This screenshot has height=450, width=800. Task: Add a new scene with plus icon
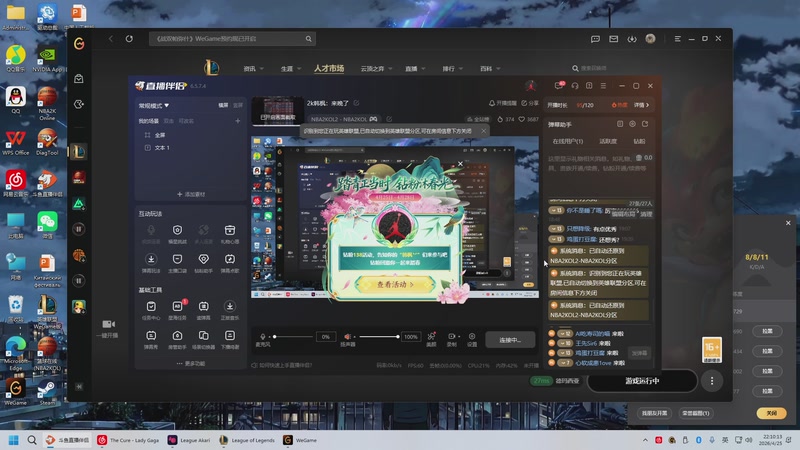point(238,121)
